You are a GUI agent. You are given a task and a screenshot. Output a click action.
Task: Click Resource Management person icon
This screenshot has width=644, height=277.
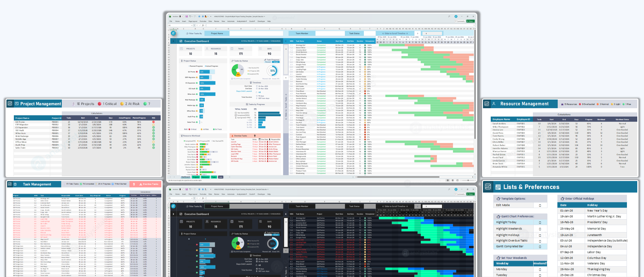click(494, 104)
